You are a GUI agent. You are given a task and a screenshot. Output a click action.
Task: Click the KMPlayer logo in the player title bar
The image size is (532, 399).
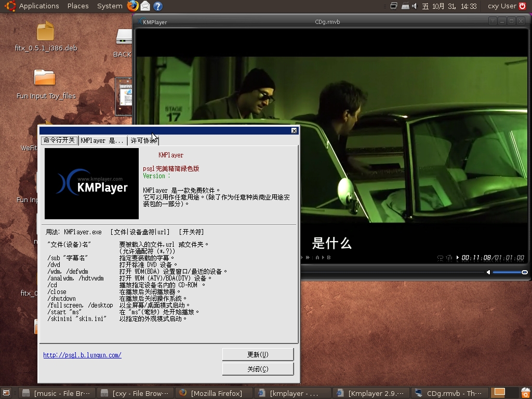pyautogui.click(x=153, y=22)
